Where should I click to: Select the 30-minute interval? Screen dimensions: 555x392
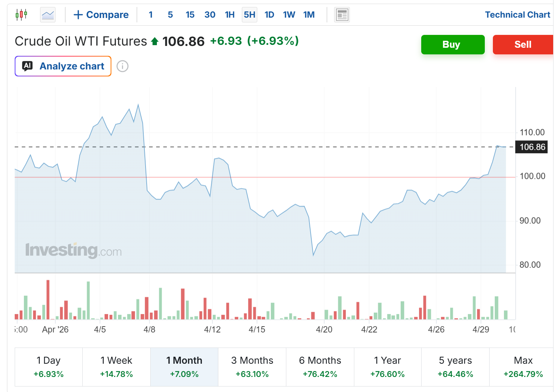coord(210,15)
